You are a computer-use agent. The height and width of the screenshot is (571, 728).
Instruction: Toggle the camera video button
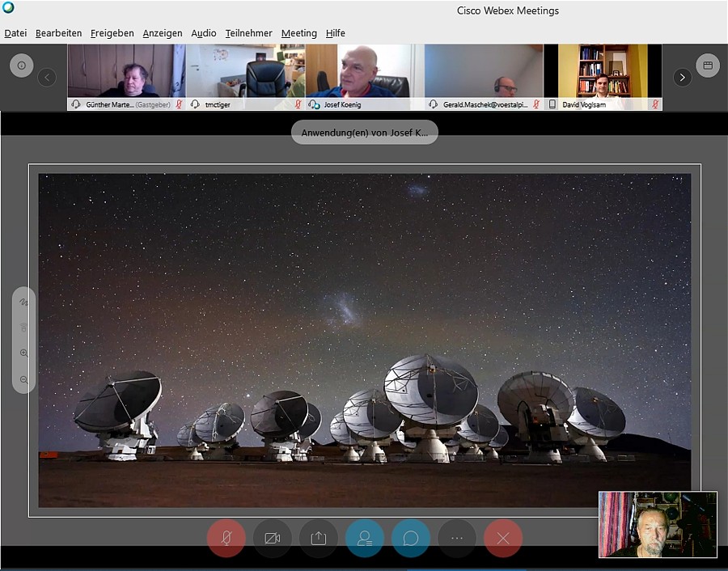tap(273, 538)
